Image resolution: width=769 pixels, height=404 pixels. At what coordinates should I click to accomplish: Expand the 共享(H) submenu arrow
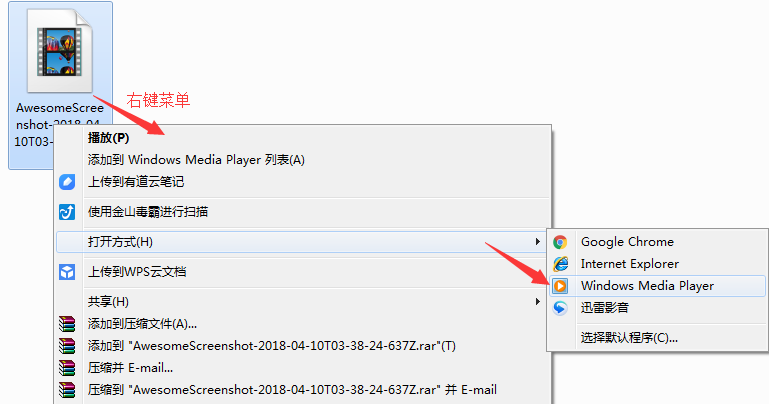pos(538,302)
